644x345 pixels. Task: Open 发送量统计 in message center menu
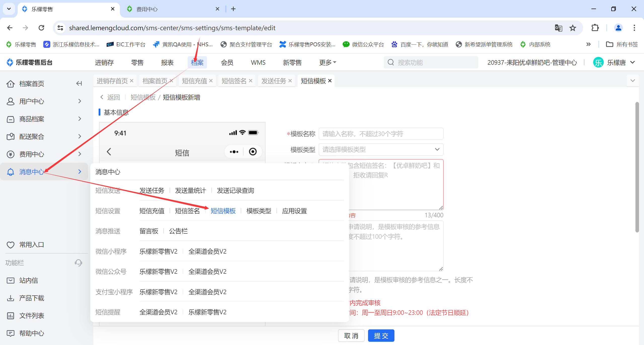pos(191,190)
